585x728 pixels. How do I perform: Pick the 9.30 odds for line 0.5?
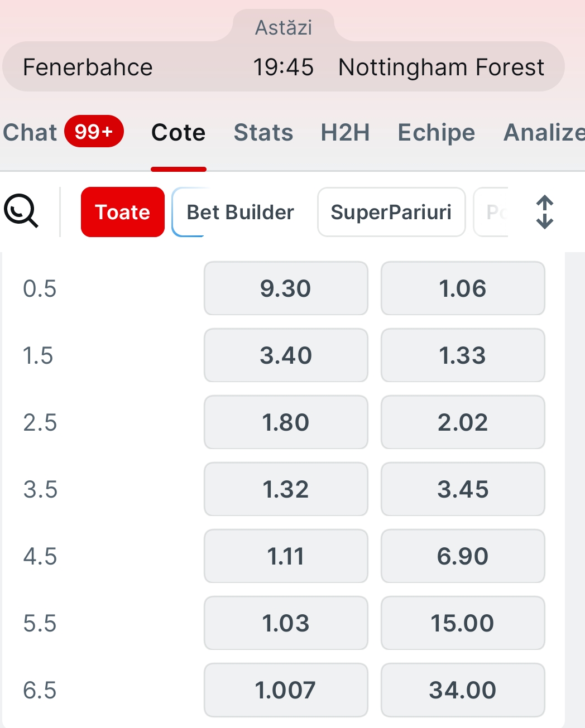pos(286,288)
